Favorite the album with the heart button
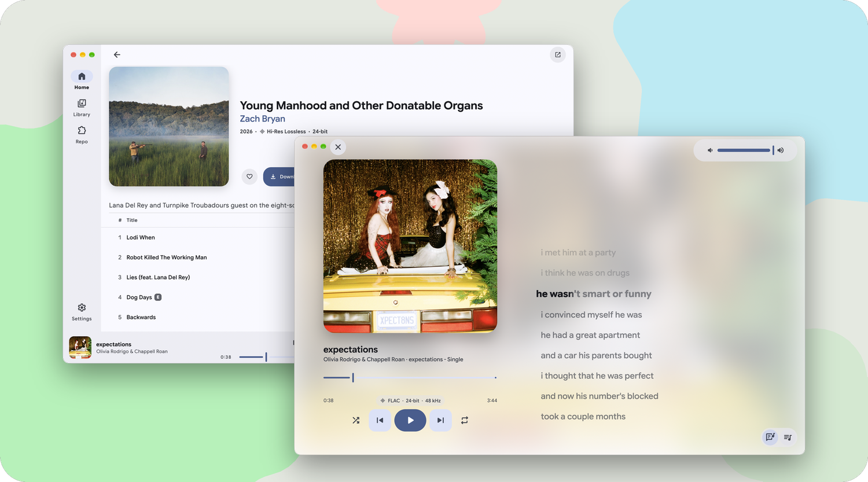Viewport: 868px width, 482px height. click(x=249, y=176)
